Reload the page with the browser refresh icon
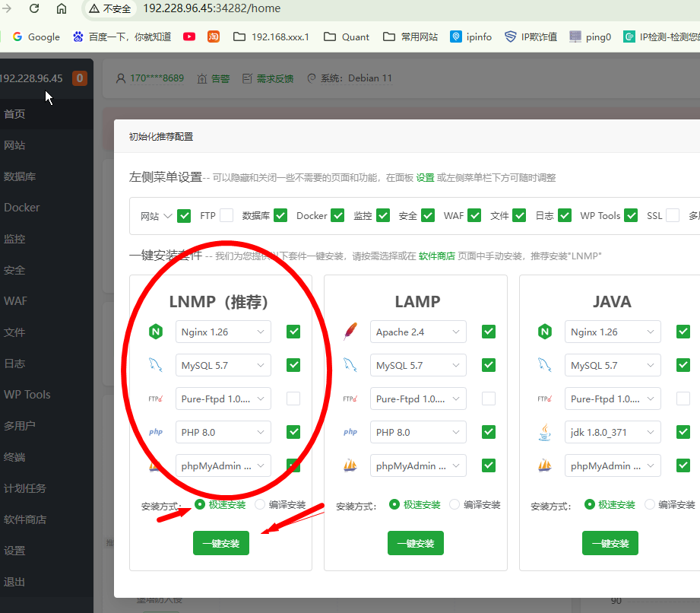 (34, 8)
